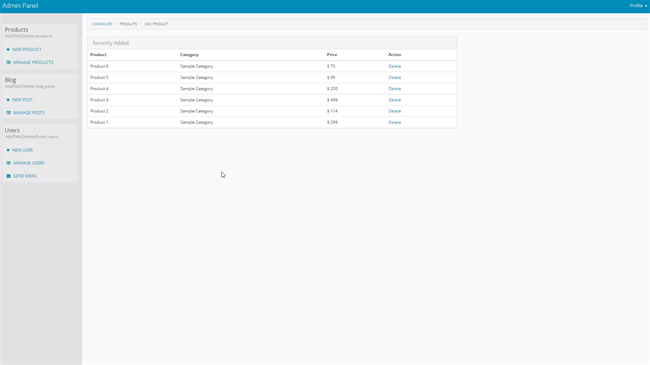Click the Admin Panel title
The height and width of the screenshot is (365, 650).
(x=20, y=5)
